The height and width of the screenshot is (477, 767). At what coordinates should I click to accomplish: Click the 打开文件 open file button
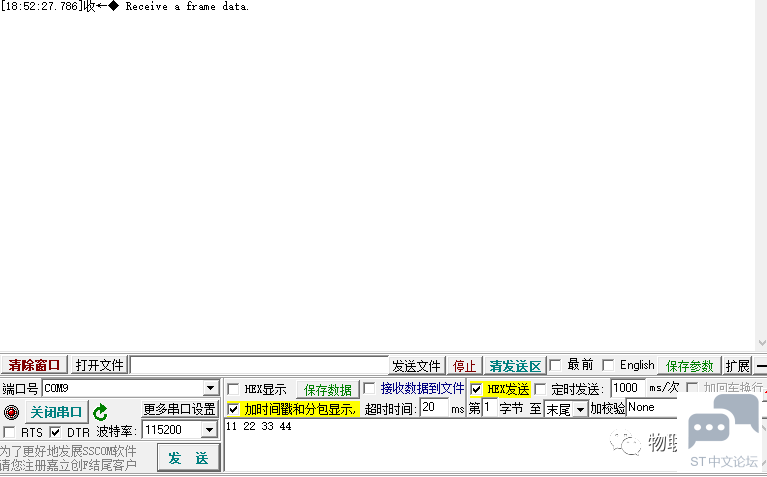[100, 366]
